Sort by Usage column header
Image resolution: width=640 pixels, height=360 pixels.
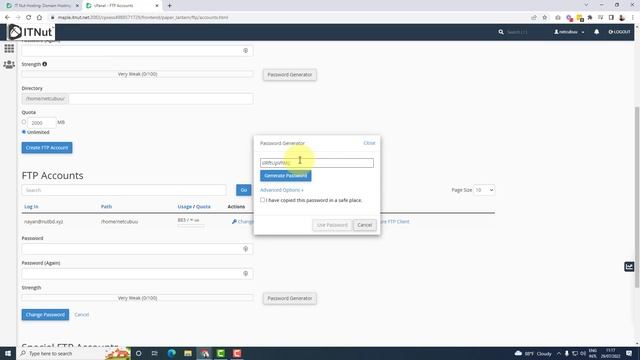(184, 207)
